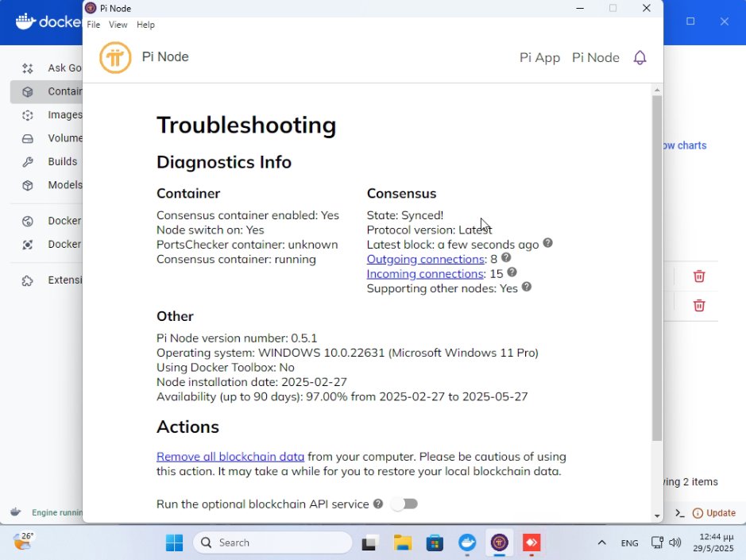Switch to Docker Desktop taskbar icon
Image resolution: width=746 pixels, height=560 pixels.
click(x=467, y=543)
